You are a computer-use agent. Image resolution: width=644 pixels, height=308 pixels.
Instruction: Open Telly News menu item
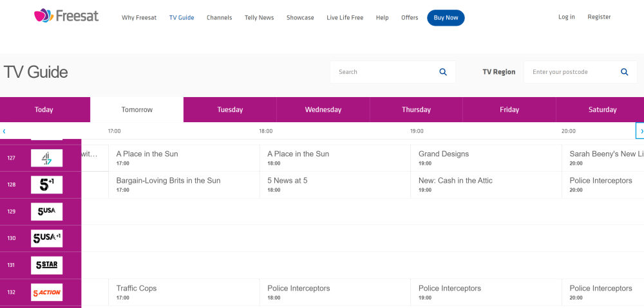pyautogui.click(x=259, y=17)
